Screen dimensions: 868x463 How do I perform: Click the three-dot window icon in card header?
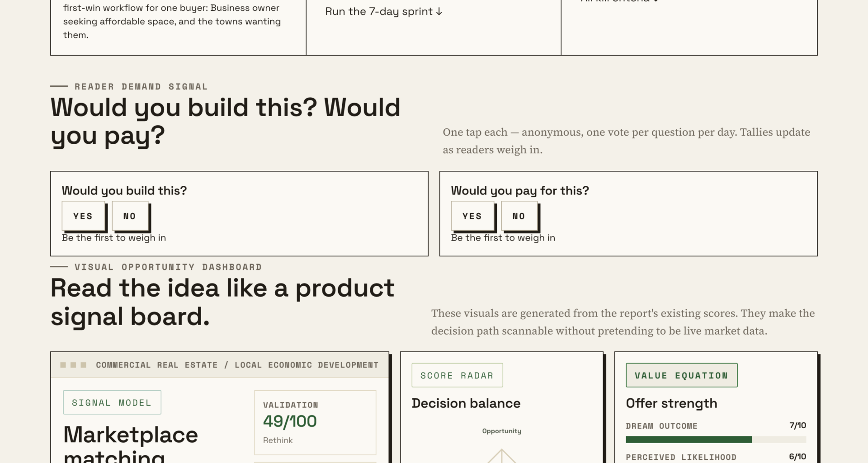73,365
